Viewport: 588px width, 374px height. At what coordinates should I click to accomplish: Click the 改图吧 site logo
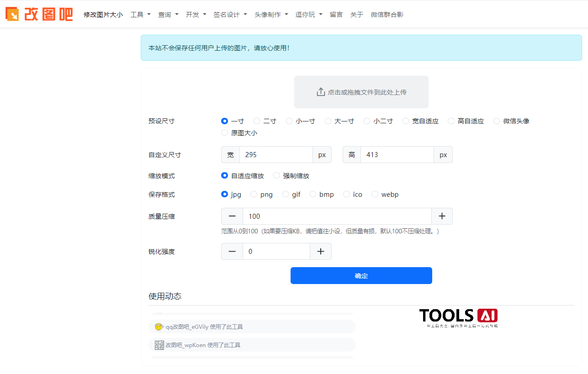pyautogui.click(x=39, y=14)
